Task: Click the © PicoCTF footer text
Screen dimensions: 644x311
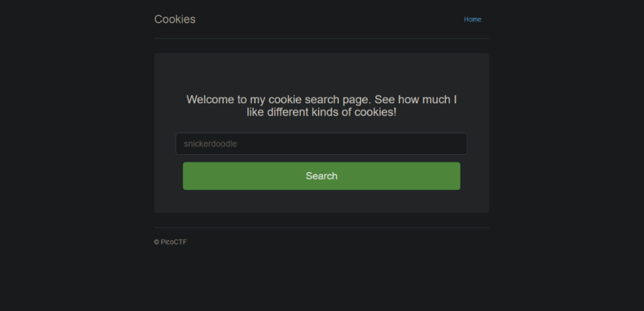Action: tap(170, 242)
